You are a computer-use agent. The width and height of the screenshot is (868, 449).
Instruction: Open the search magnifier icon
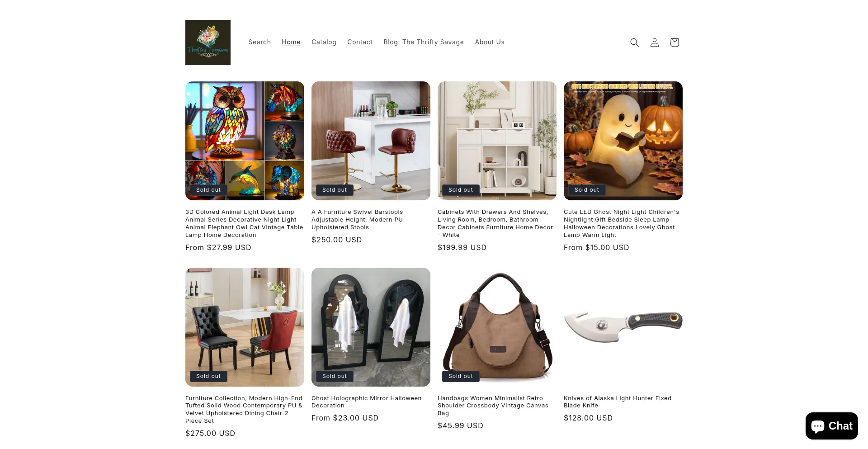(634, 43)
